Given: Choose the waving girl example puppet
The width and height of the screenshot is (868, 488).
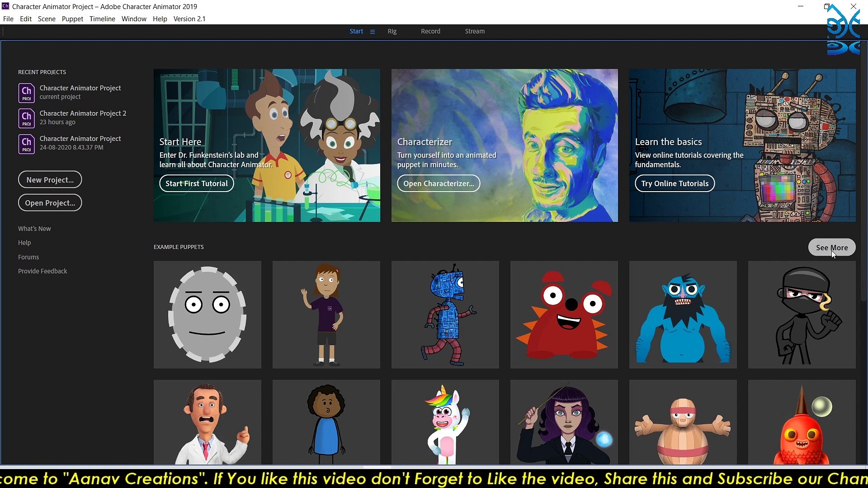Looking at the screenshot, I should coord(326,314).
